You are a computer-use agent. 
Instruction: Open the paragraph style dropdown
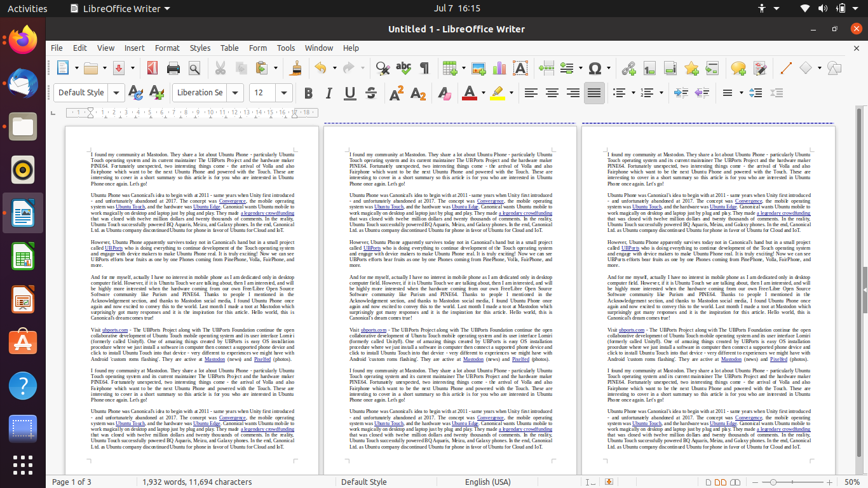click(x=116, y=92)
